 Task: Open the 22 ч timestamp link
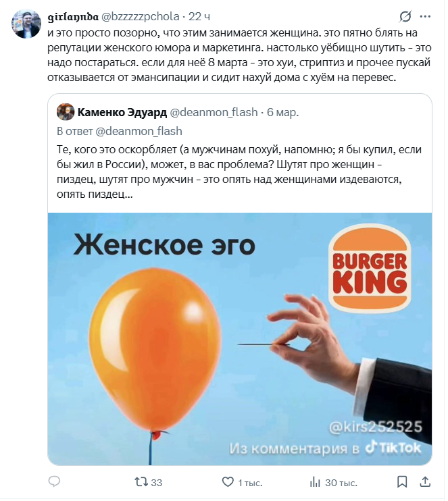(199, 16)
